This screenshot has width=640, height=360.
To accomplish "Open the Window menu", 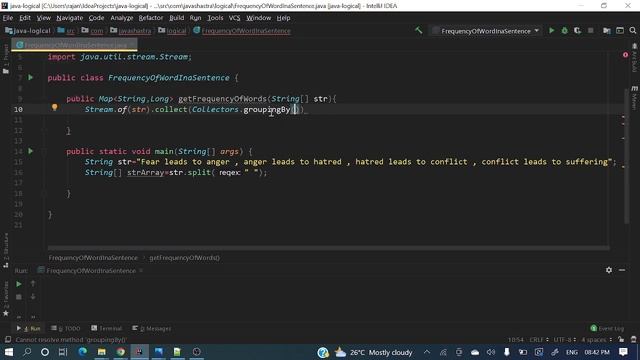I will pos(258,18).
